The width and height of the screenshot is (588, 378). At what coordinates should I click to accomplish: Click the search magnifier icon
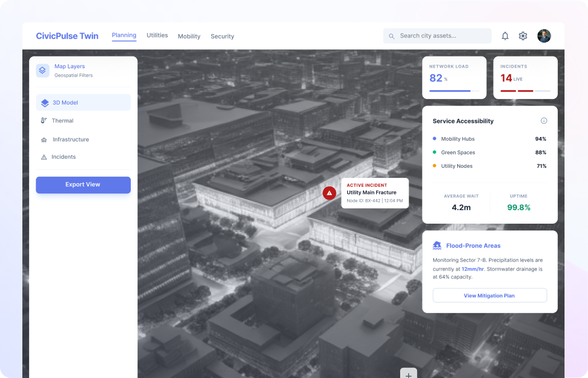click(391, 36)
